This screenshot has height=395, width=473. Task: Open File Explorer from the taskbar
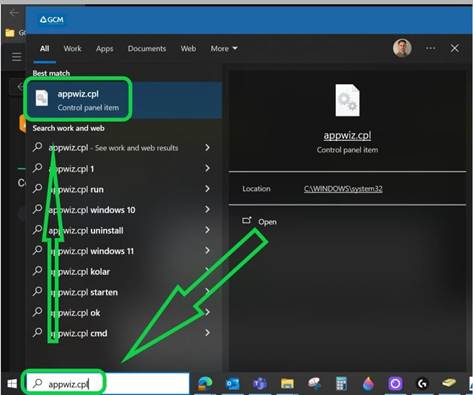pos(287,384)
